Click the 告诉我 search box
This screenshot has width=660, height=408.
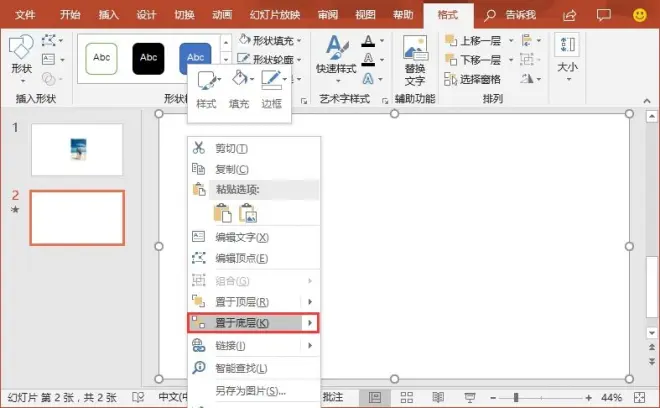(510, 16)
